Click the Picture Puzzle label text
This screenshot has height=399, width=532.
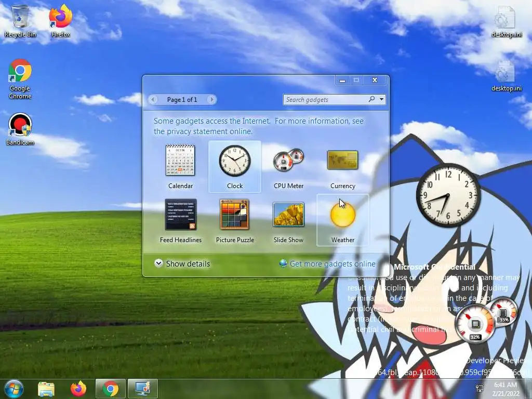pyautogui.click(x=235, y=240)
